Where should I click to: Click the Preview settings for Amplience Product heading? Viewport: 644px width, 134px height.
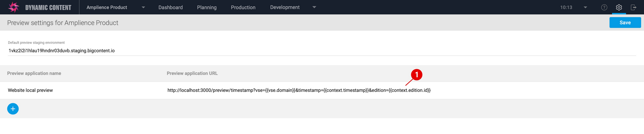(63, 23)
